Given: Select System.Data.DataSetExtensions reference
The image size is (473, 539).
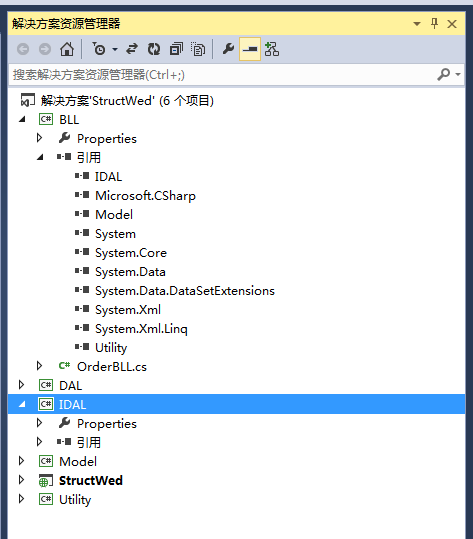Looking at the screenshot, I should click(x=185, y=291).
